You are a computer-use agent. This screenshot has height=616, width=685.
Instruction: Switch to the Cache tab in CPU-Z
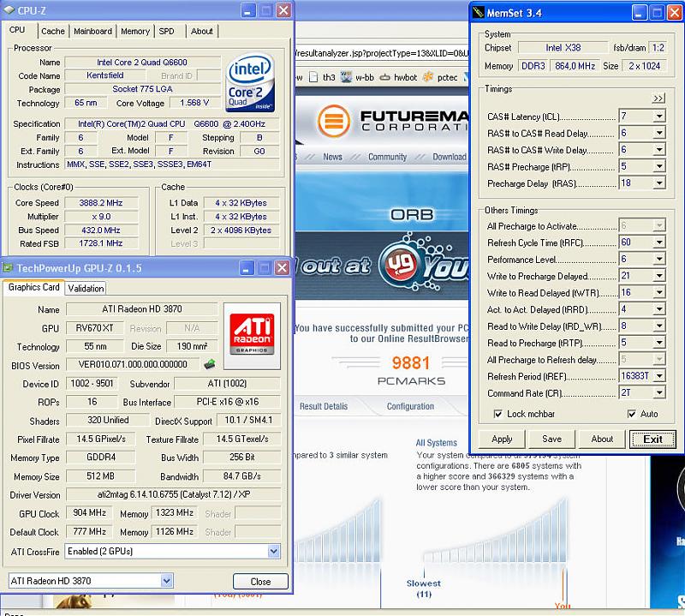53,31
